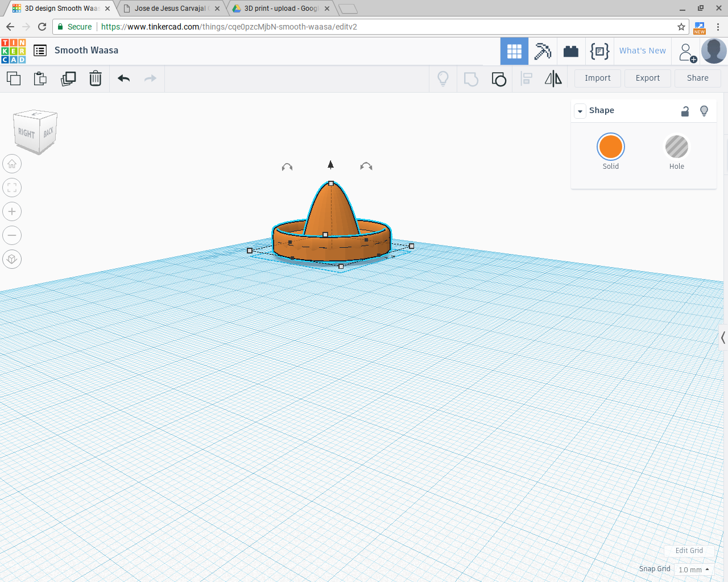Click the Secure site info padlock
Screen dimensions: 728x582
point(61,27)
